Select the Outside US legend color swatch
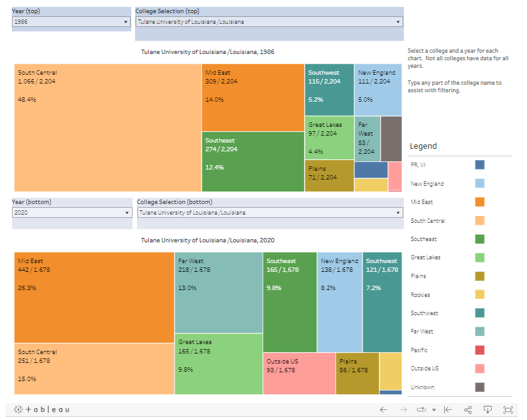Screen dimensions: 527x420 tap(480, 369)
